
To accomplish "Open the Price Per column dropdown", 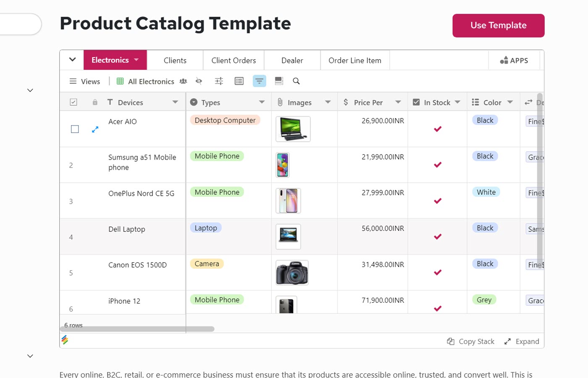I will 398,102.
